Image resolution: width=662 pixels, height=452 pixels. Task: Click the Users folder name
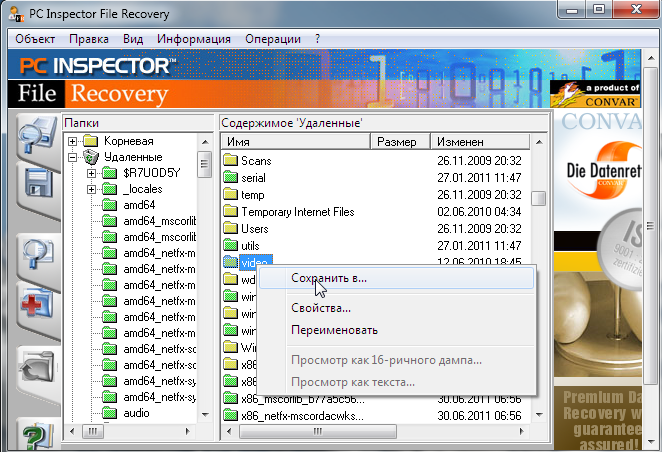[255, 228]
